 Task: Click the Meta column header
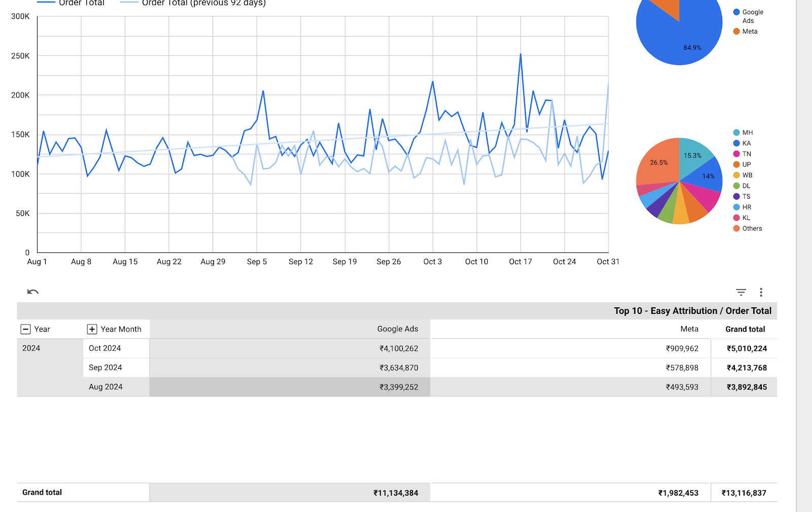(x=689, y=329)
